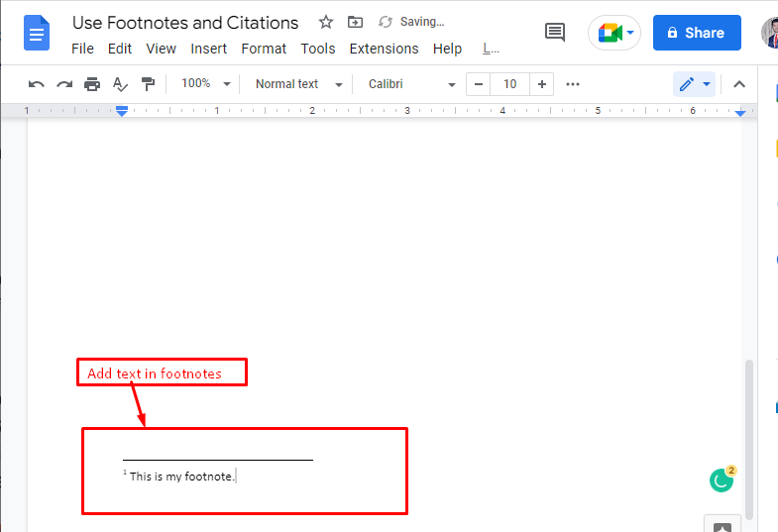Open the Help menu
778x532 pixels.
coord(447,49)
